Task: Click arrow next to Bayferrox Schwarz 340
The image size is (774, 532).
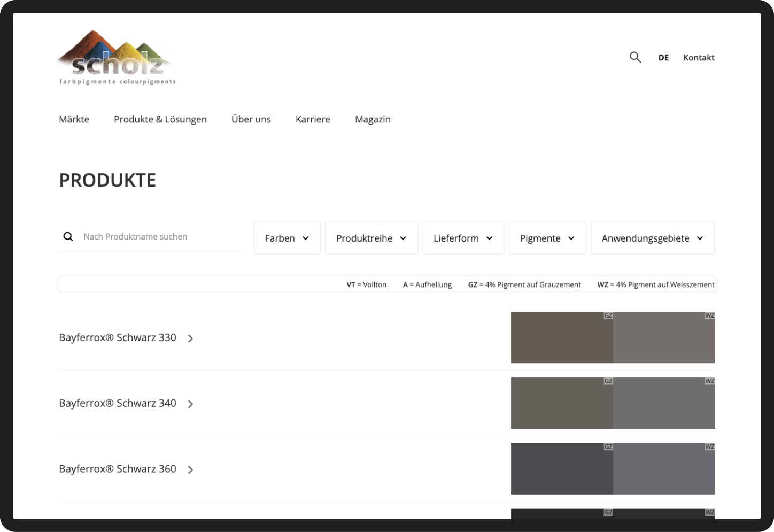Action: (190, 404)
